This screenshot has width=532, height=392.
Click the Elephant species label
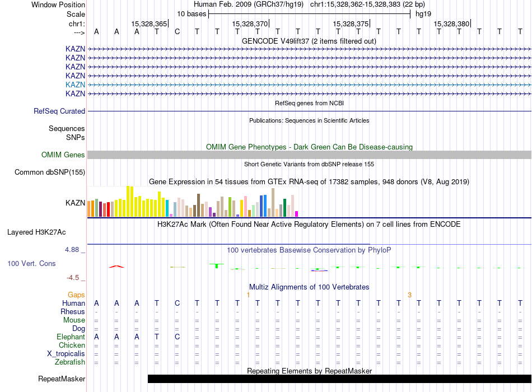click(x=71, y=337)
